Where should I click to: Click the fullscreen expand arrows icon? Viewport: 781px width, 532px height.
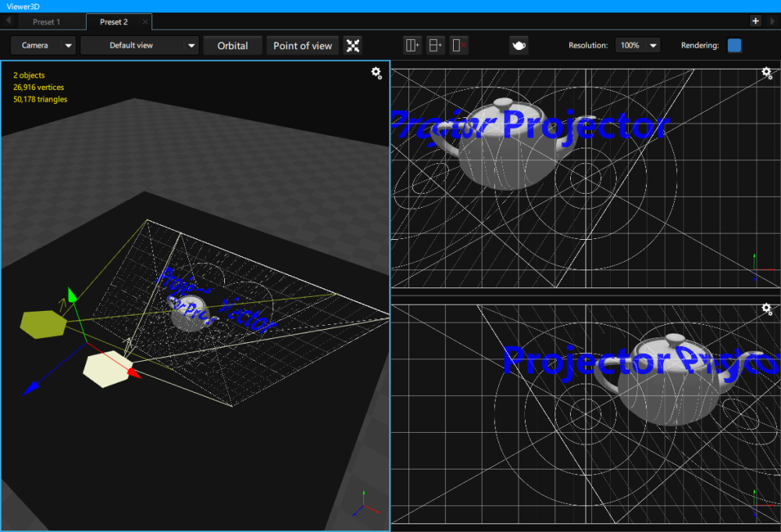pyautogui.click(x=352, y=45)
